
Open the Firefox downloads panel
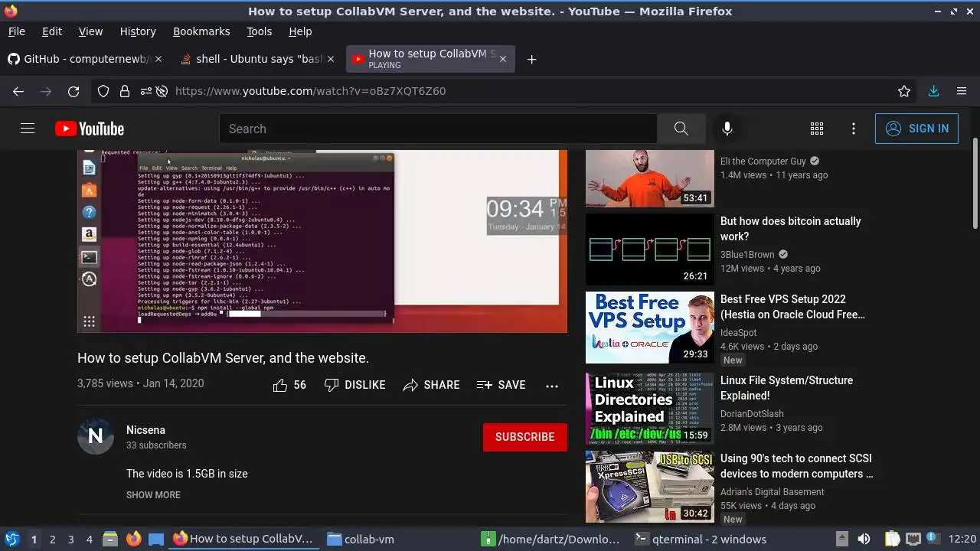[933, 91]
